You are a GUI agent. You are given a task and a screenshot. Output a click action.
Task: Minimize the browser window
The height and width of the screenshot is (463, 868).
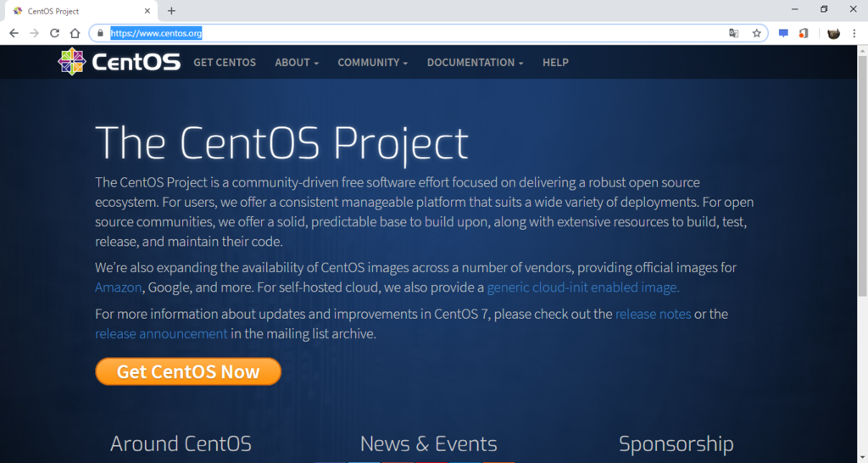(795, 9)
